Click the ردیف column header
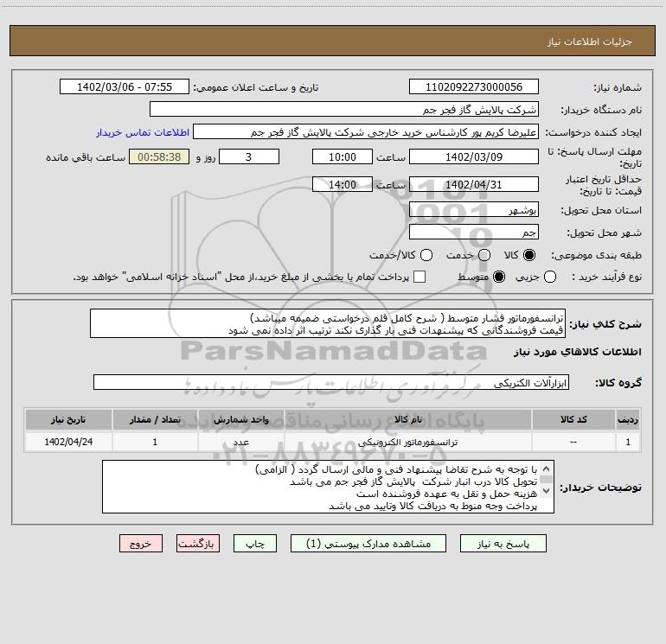Viewport: 666px width, 644px height. click(628, 419)
